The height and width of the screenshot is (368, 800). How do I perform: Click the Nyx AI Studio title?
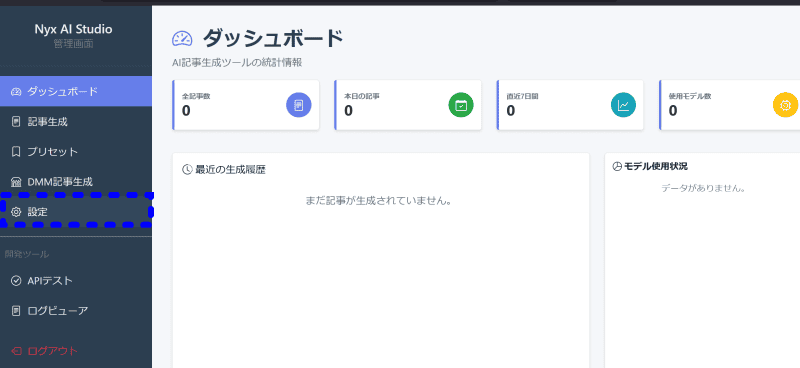tap(73, 29)
